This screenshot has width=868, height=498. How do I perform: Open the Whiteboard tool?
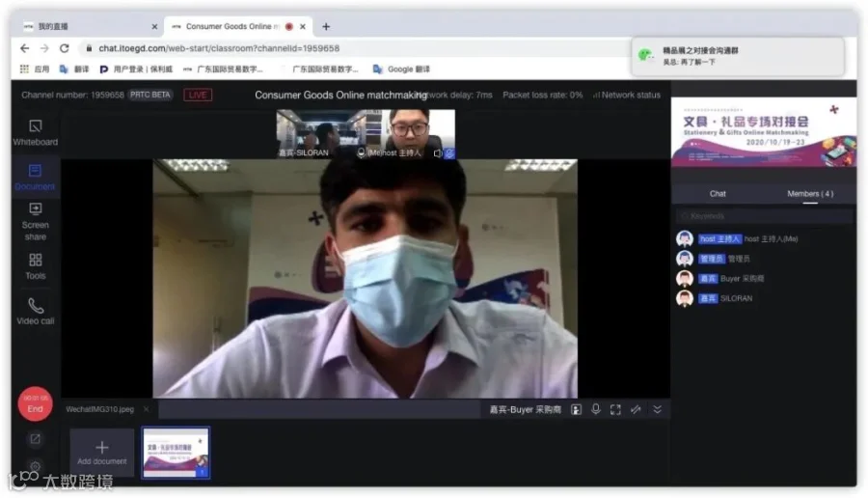tap(36, 133)
